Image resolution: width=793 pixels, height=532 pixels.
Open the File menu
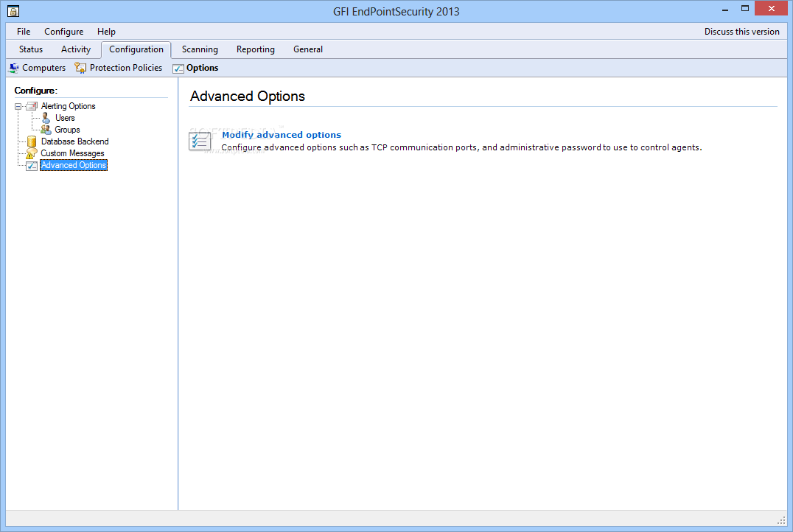pos(24,32)
